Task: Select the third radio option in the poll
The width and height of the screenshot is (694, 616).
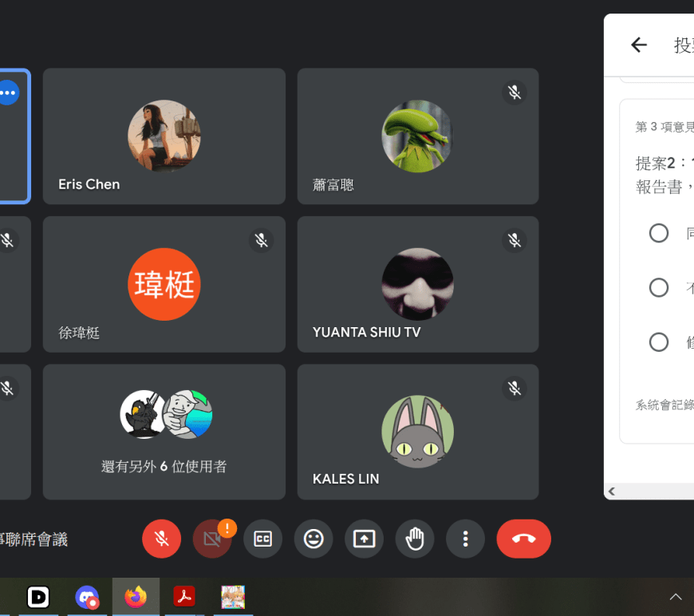Action: (659, 342)
